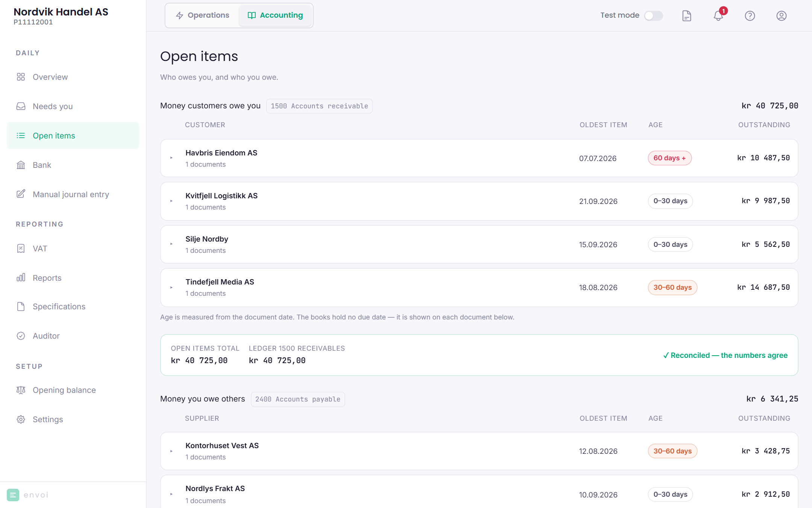Screen dimensions: 812x508
Task: Click the Auditor checkmark icon
Action: (21, 336)
